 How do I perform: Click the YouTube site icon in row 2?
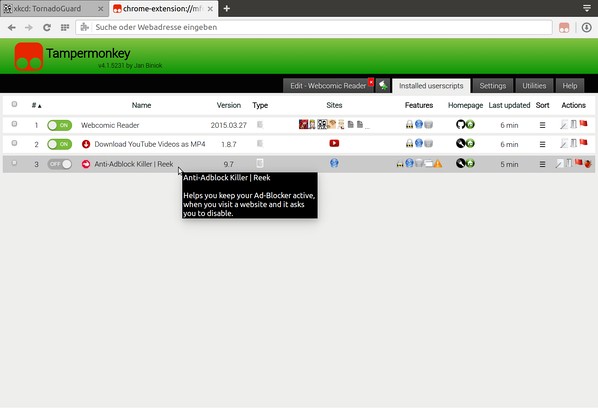click(x=334, y=143)
